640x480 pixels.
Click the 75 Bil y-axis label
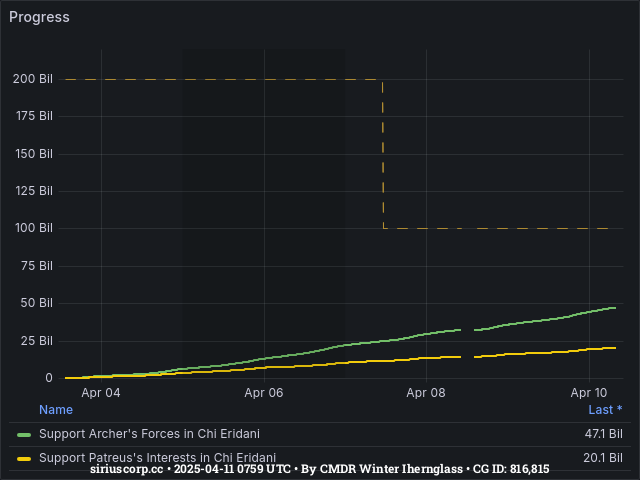[37, 266]
